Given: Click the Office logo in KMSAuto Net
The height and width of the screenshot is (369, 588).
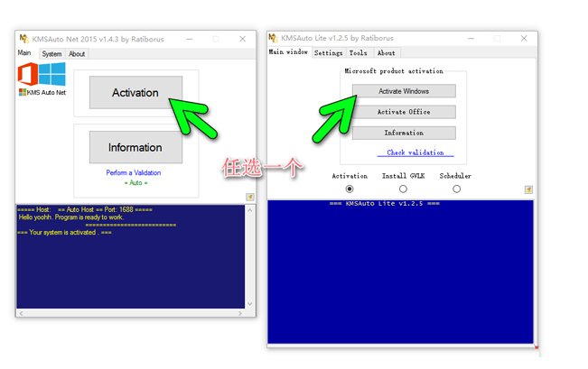Looking at the screenshot, I should (29, 73).
